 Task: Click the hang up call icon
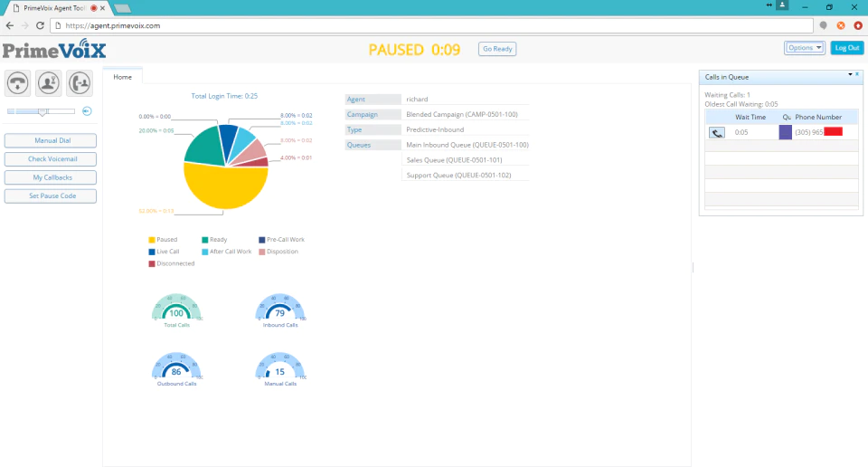18,83
